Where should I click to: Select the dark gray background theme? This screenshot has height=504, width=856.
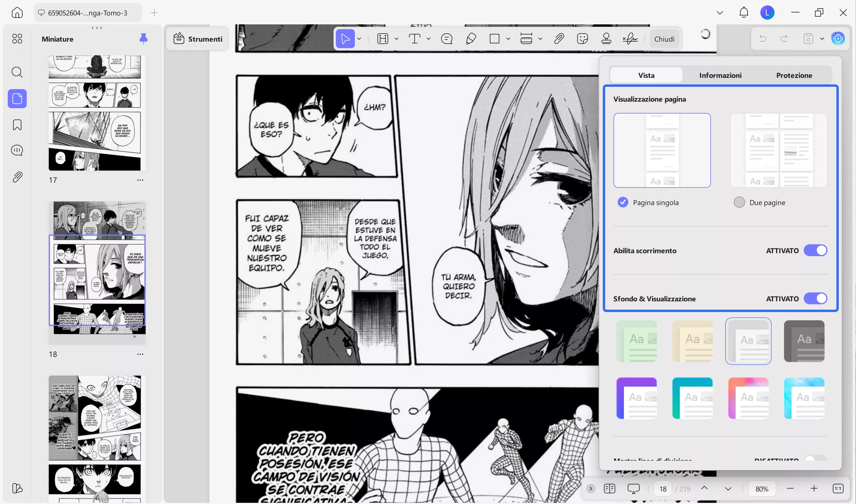804,341
